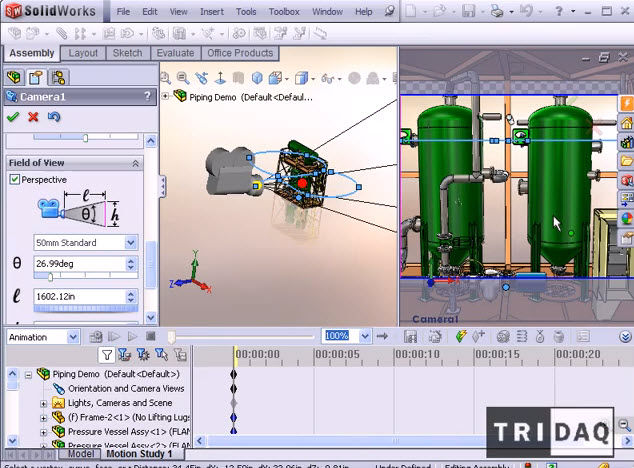
Task: Open the Toolbox menu
Action: [284, 12]
